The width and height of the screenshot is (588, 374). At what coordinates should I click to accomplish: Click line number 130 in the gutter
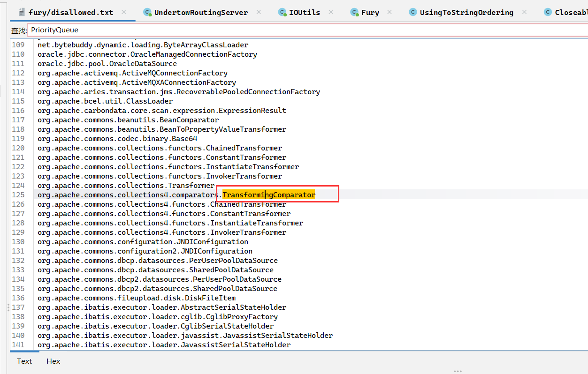(18, 242)
